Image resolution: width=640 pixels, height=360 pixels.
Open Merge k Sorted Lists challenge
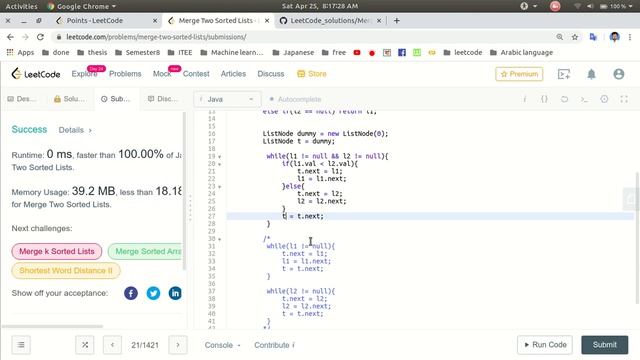click(x=56, y=251)
